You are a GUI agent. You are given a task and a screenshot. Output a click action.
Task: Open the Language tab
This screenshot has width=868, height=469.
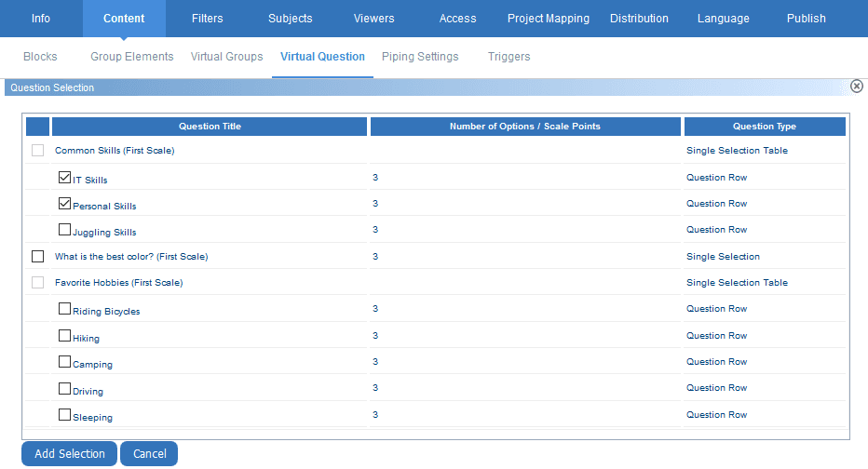pyautogui.click(x=723, y=19)
